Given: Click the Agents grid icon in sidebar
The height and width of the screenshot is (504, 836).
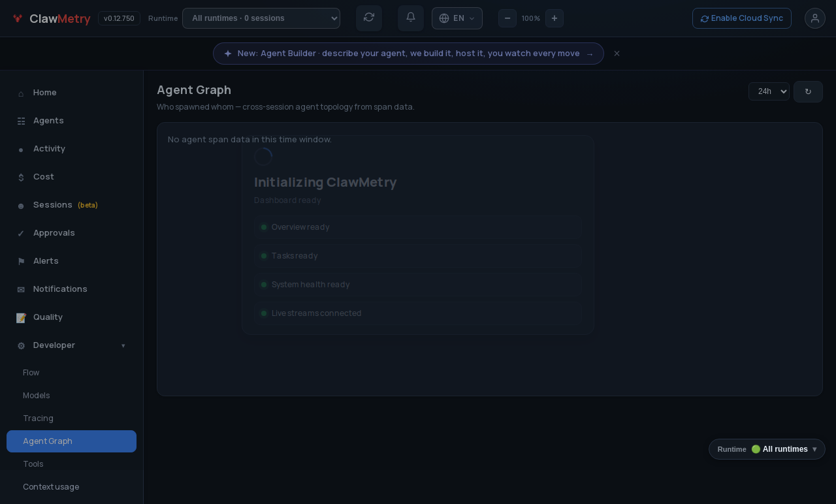Looking at the screenshot, I should (21, 121).
